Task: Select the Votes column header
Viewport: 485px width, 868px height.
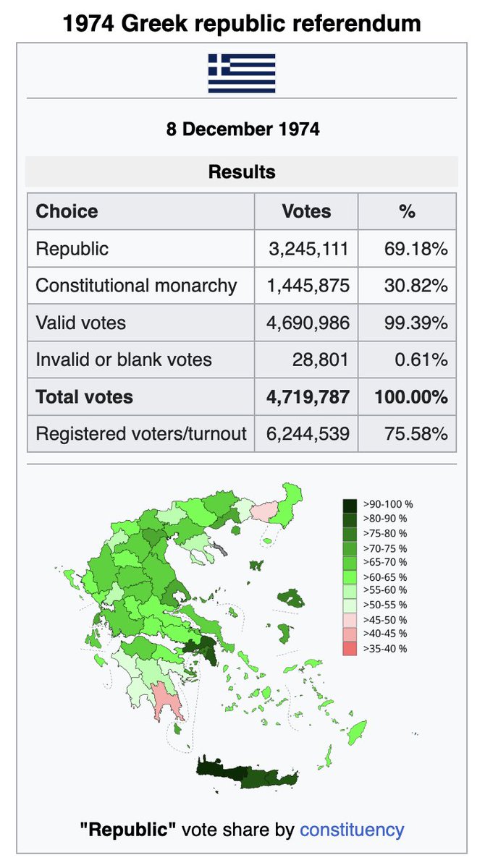Action: click(x=306, y=211)
